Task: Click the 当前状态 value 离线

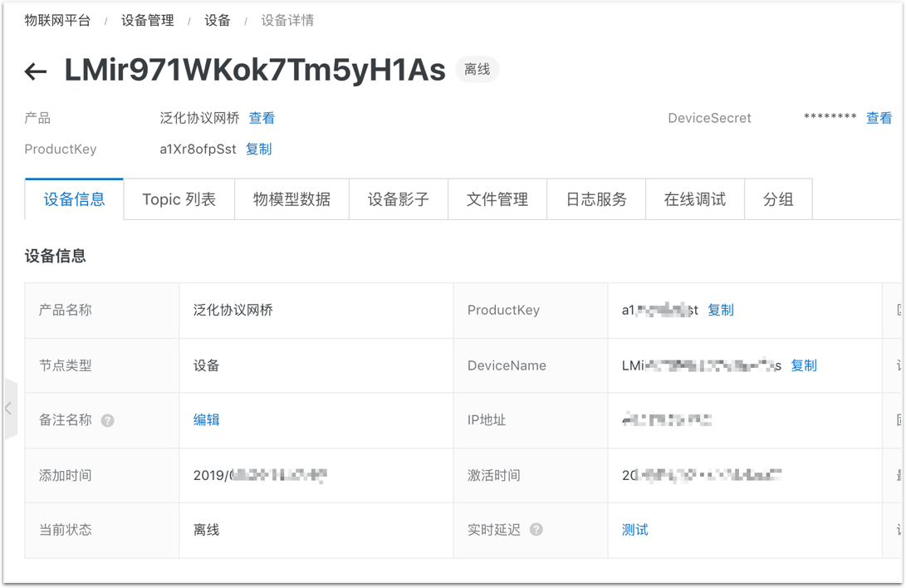Action: pos(206,530)
